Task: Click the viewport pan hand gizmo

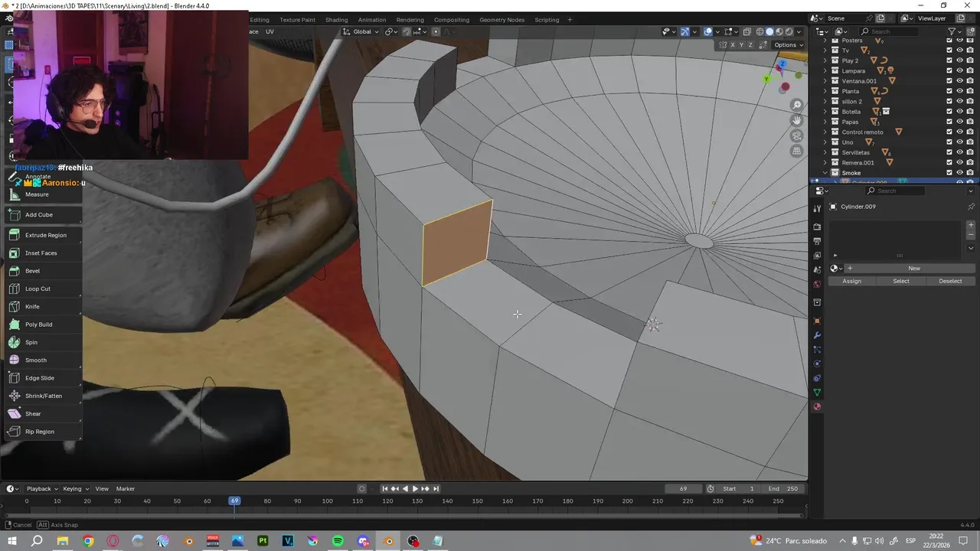Action: coord(797,121)
